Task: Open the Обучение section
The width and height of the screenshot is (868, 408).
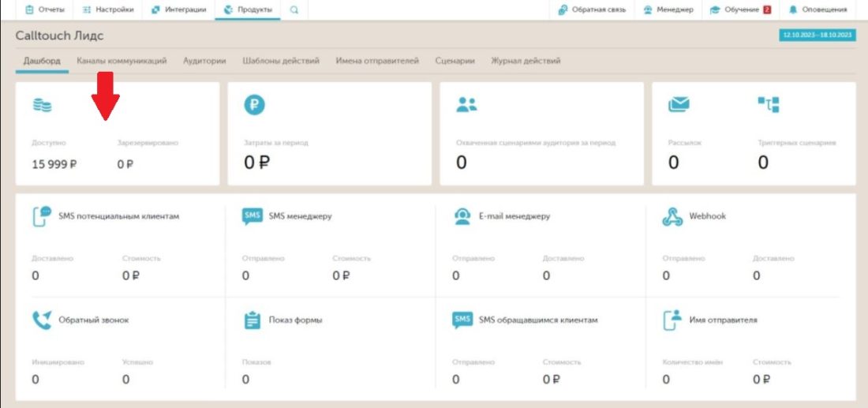Action: (740, 9)
